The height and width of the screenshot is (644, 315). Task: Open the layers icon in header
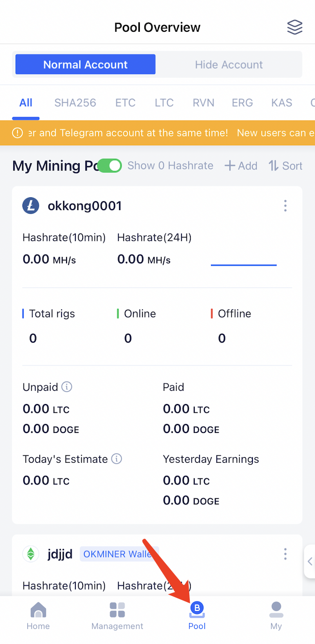pyautogui.click(x=294, y=27)
